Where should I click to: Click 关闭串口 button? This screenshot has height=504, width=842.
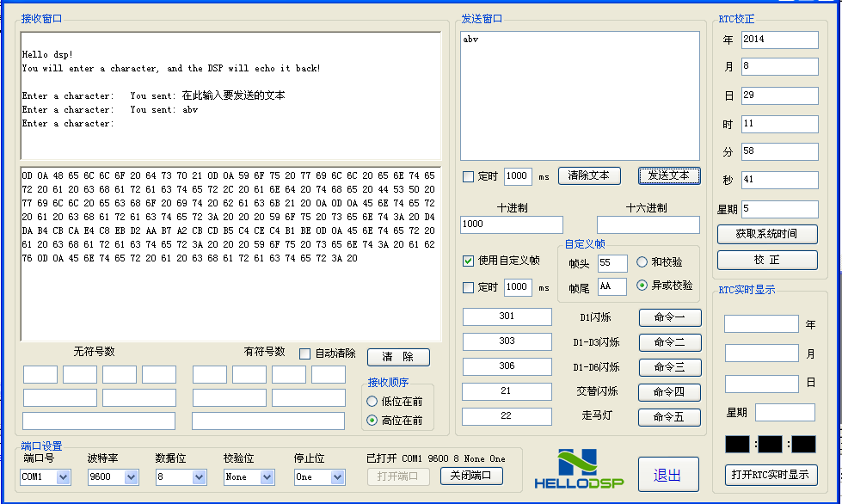(x=471, y=476)
